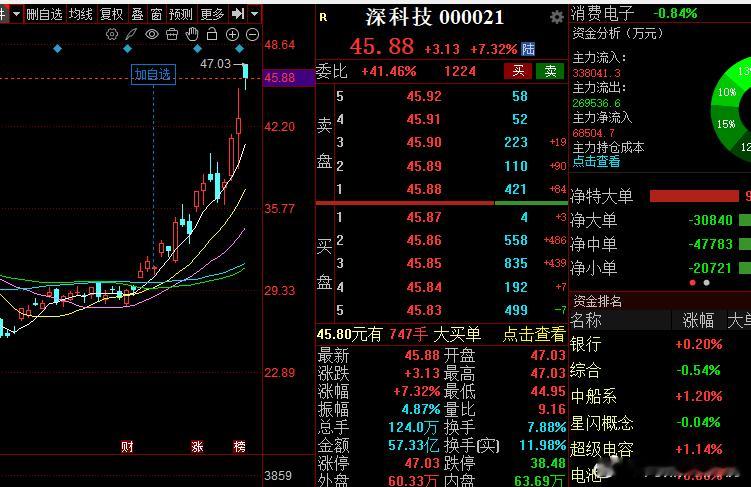Click 点击查看 link next to 大买单

click(x=534, y=334)
